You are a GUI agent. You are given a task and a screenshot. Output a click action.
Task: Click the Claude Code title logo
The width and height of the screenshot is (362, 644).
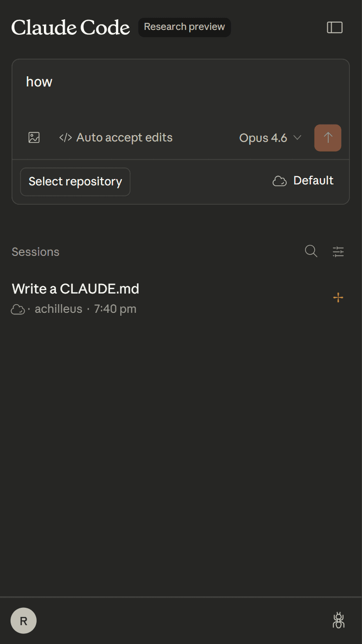[70, 28]
